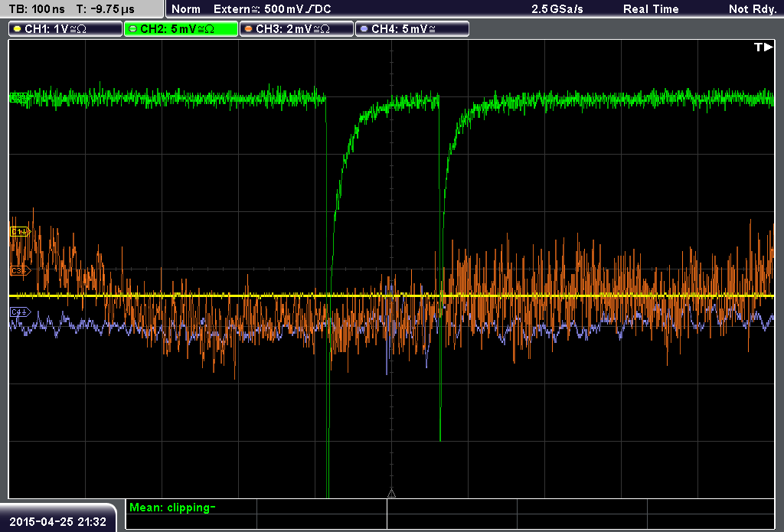This screenshot has width=784, height=532.
Task: Select the CH1: 1V channel tab
Action: pos(66,29)
